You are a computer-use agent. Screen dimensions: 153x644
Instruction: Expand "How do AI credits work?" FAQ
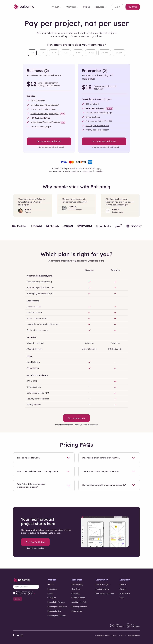click(x=44, y=458)
